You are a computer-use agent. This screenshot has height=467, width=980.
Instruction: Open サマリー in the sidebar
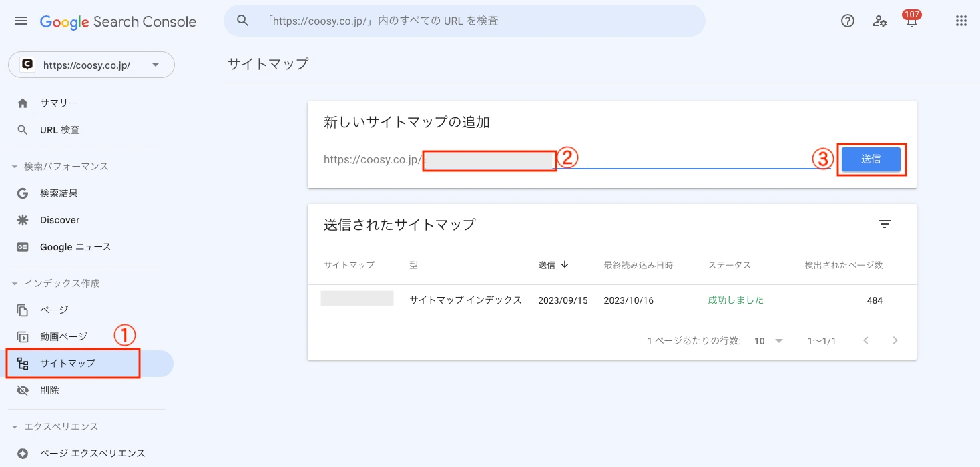pos(87,103)
